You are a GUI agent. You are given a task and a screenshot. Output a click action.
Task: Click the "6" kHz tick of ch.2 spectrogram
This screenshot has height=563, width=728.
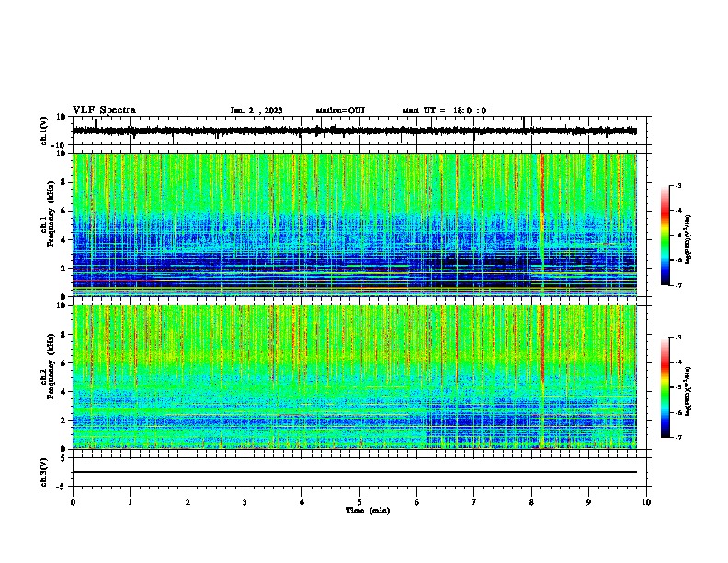[63, 362]
